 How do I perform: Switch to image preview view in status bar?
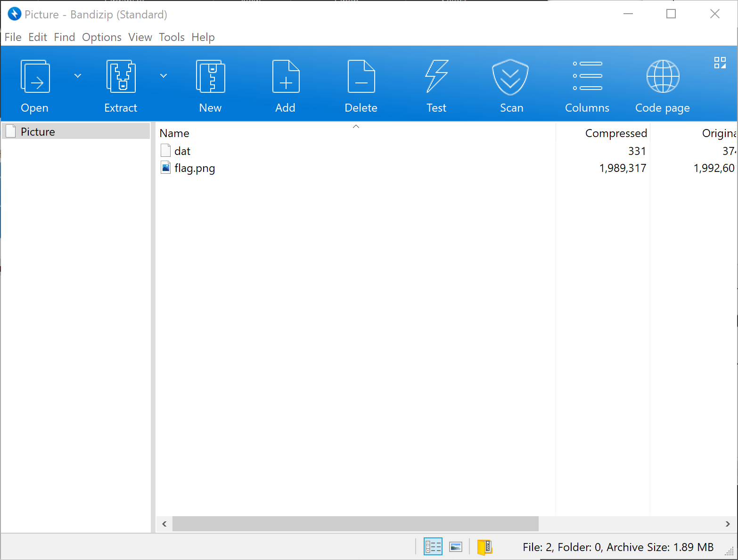click(456, 546)
